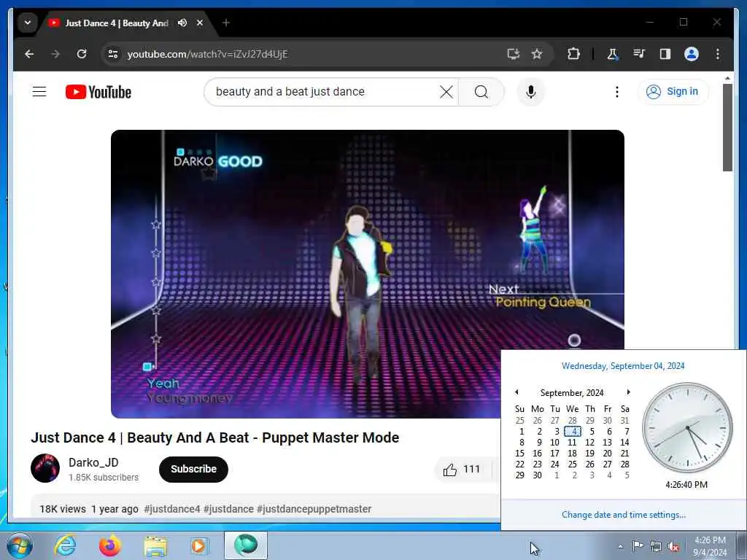Open network tray icon

656,547
